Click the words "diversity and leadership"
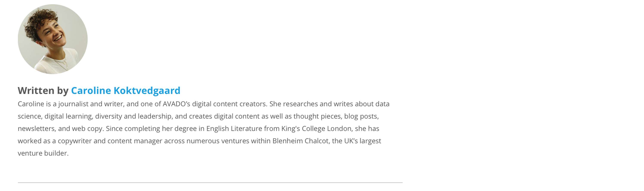644x191 pixels. [x=133, y=116]
